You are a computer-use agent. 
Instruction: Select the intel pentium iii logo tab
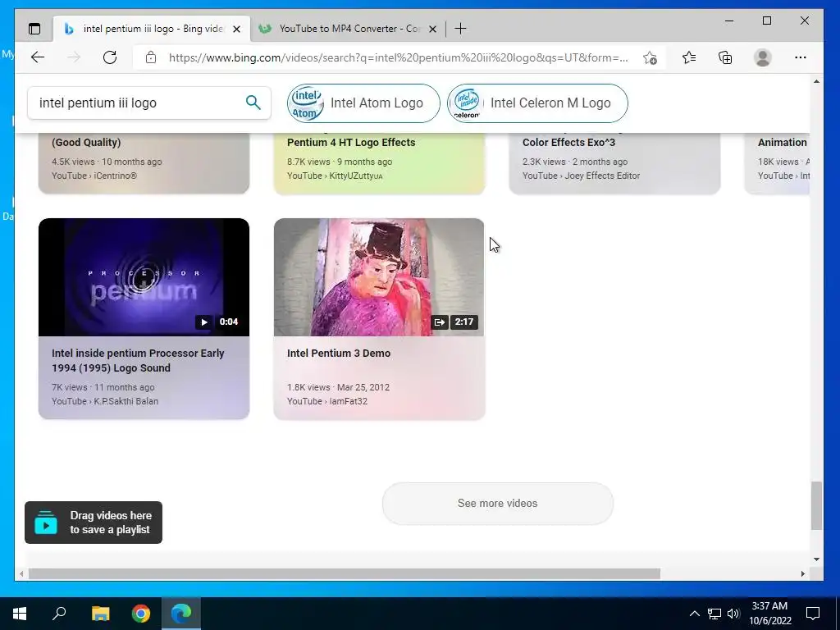click(152, 29)
